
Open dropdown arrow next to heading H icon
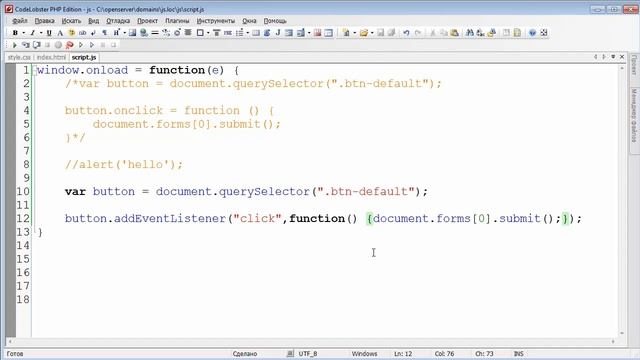(x=124, y=33)
